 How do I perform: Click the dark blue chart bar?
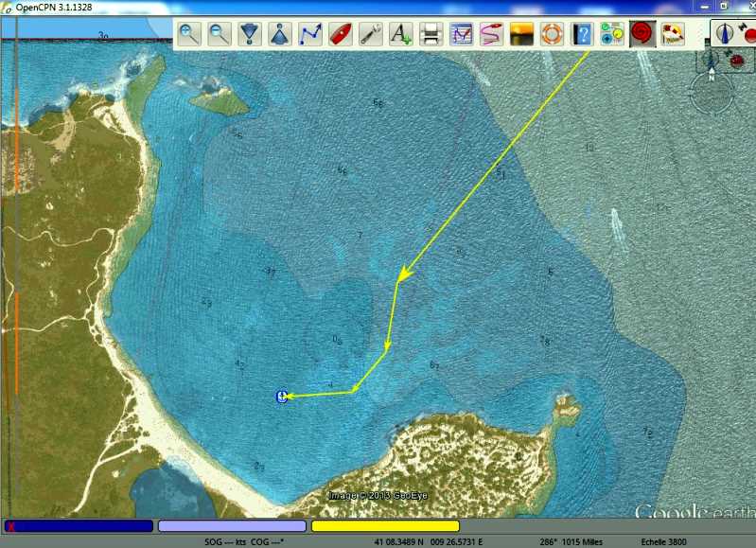click(79, 525)
